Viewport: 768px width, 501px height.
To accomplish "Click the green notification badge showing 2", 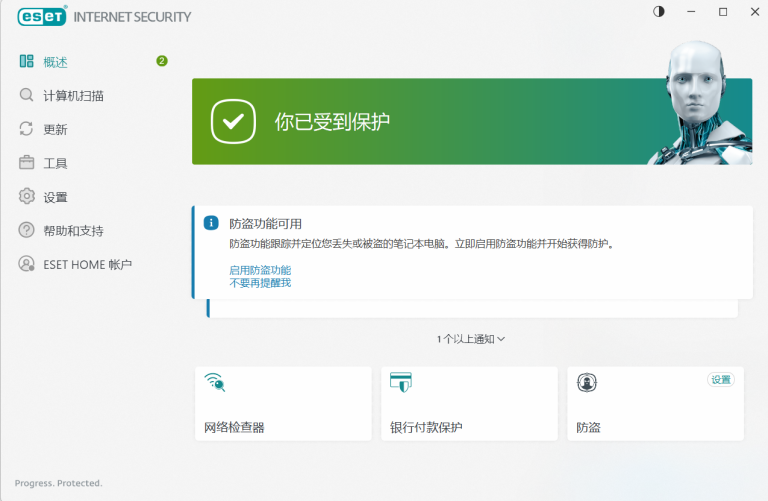I will (162, 61).
